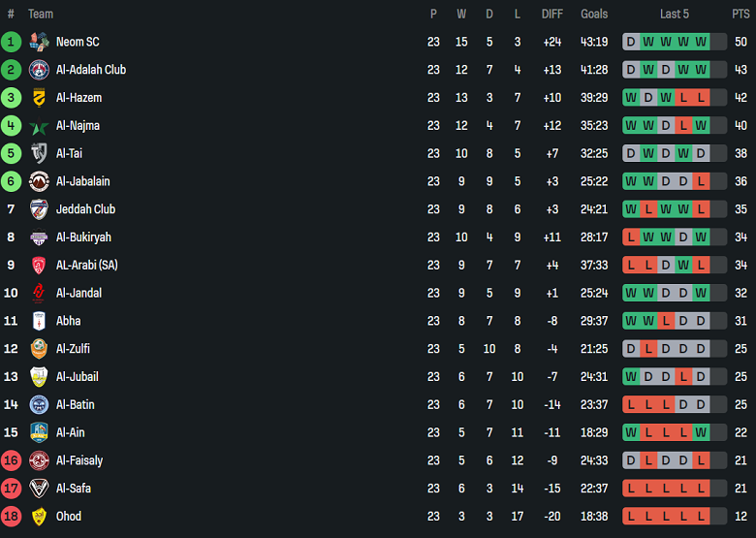Sort table by PTS column header
The width and height of the screenshot is (756, 538).
740,14
